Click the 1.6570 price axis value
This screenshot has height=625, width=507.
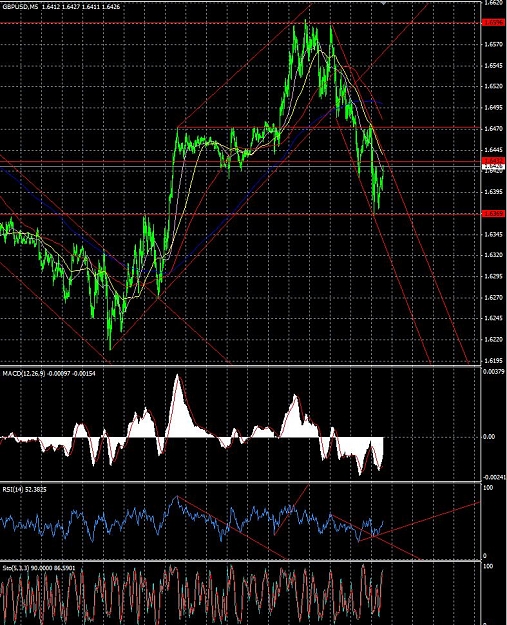493,44
